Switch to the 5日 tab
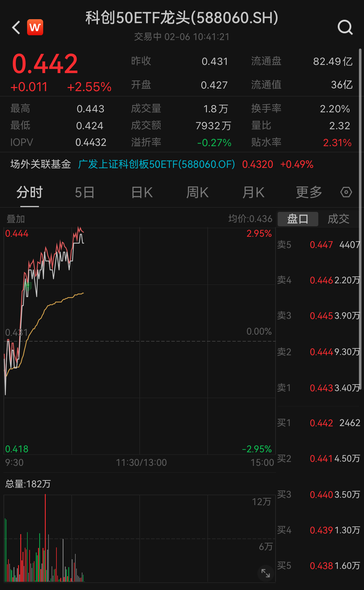 click(x=85, y=193)
